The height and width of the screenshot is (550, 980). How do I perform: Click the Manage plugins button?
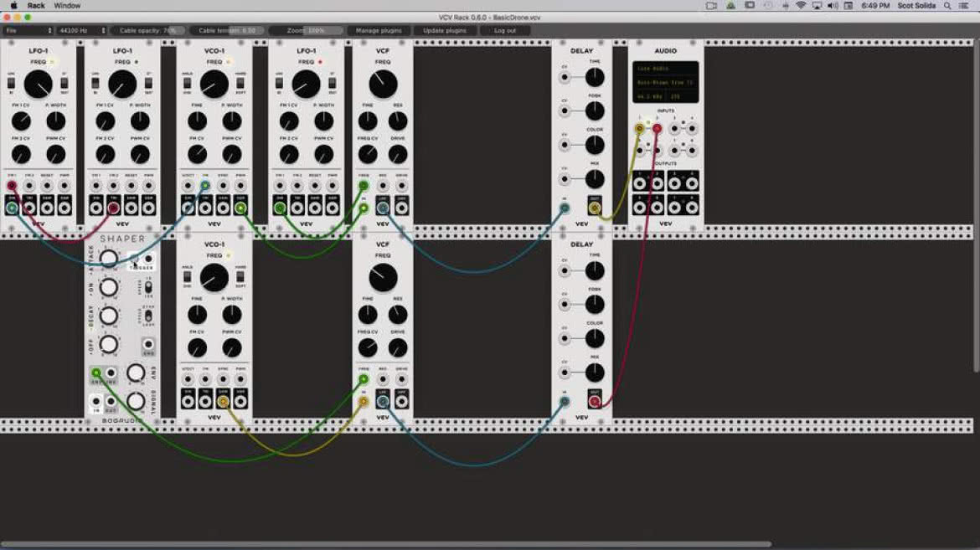(x=378, y=30)
